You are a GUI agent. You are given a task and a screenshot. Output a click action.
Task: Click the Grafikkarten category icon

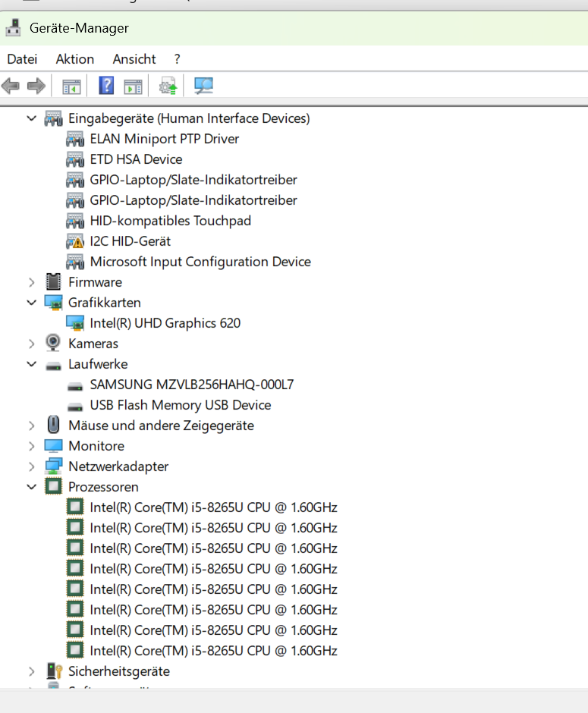point(54,303)
